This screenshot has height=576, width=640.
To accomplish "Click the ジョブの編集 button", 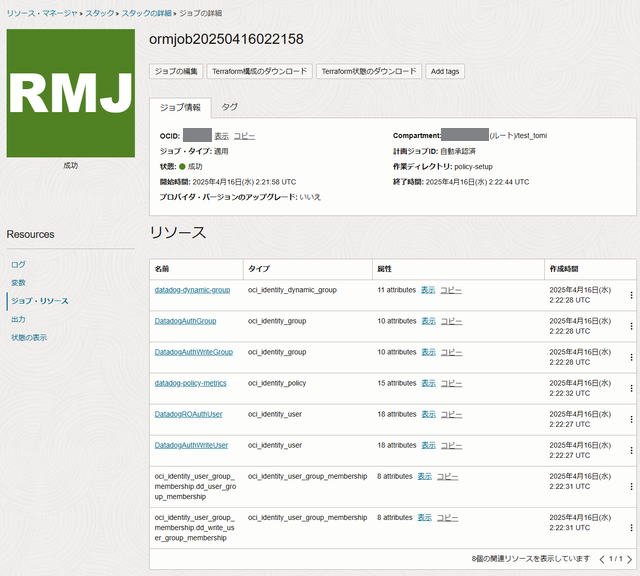I will [x=176, y=71].
